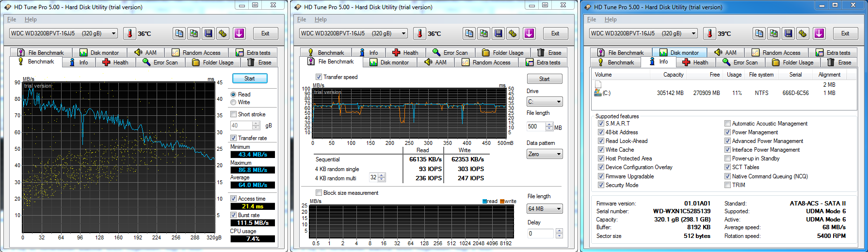Open the Help menu in the left window

click(31, 19)
